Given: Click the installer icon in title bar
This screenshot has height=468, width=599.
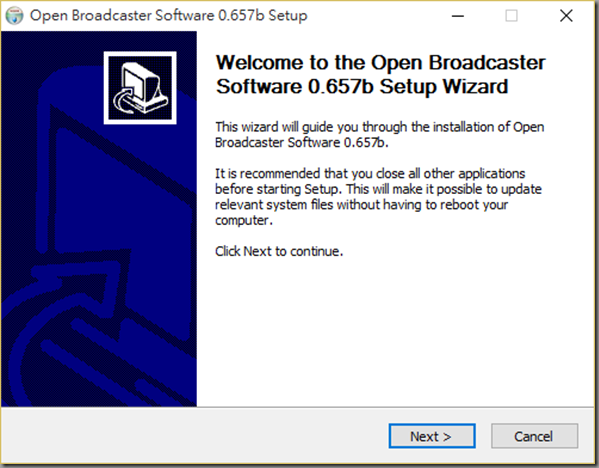Looking at the screenshot, I should 15,16.
